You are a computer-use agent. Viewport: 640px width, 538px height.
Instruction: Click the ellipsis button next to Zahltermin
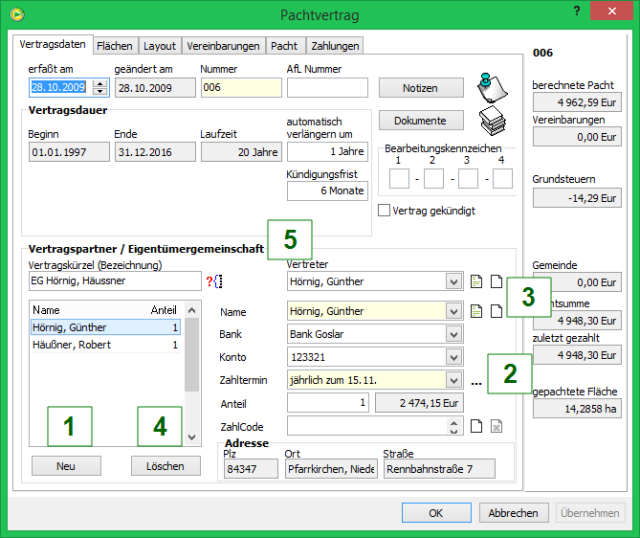coord(477,381)
